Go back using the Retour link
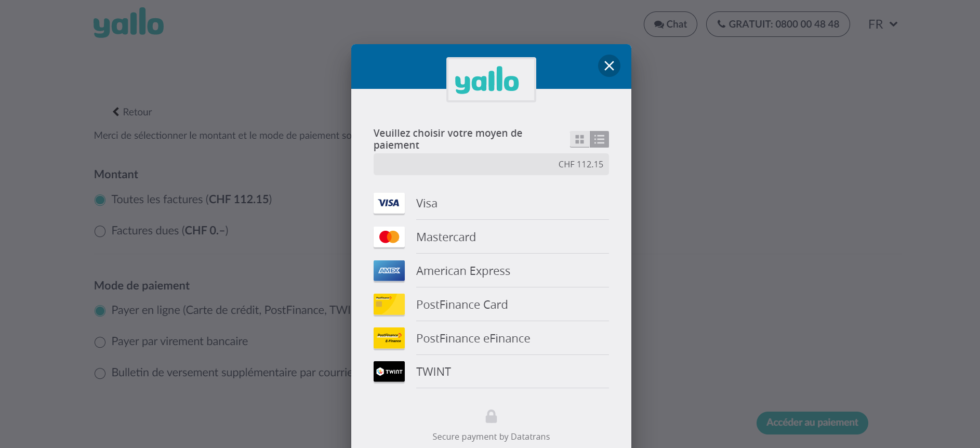980x448 pixels. [x=133, y=112]
